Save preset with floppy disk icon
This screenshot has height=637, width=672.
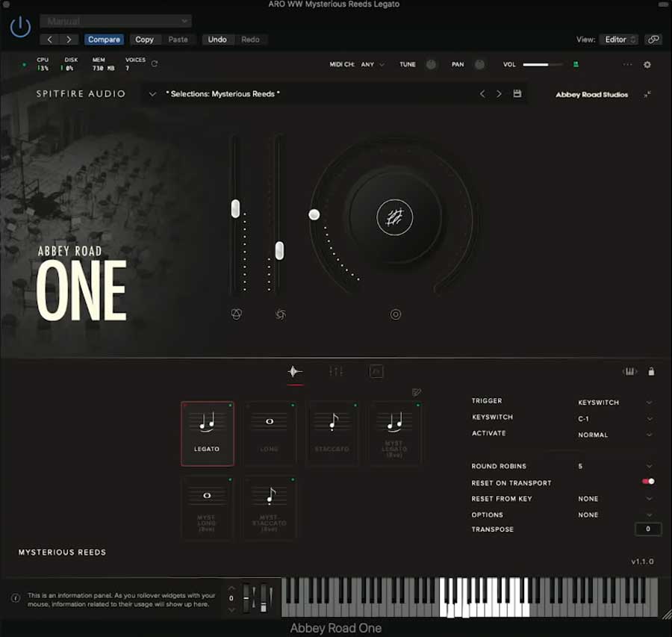(517, 93)
